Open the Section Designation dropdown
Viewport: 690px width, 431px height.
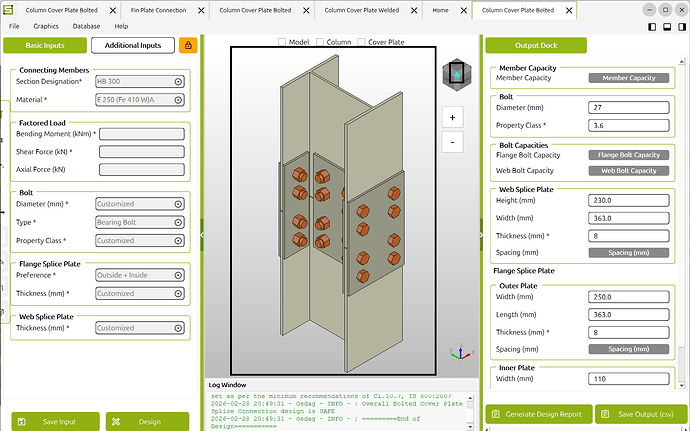click(140, 82)
